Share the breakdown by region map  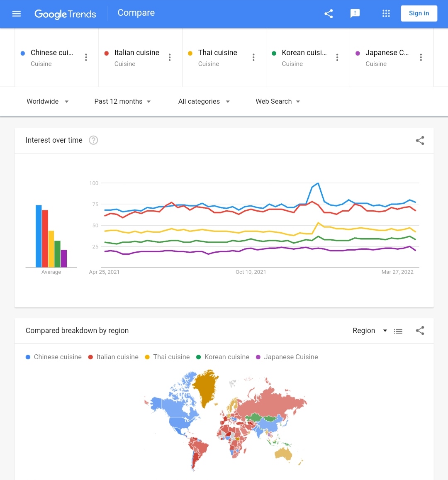[x=420, y=331]
